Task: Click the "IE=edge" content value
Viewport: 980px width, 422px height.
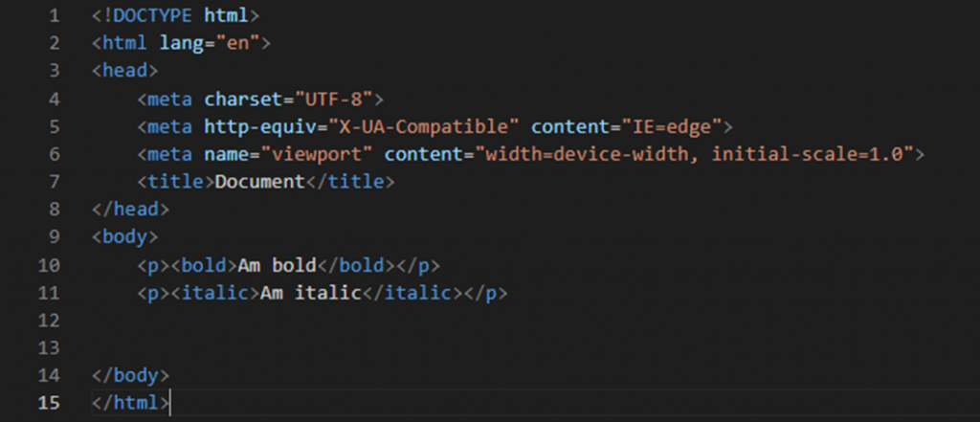Action: (x=671, y=126)
